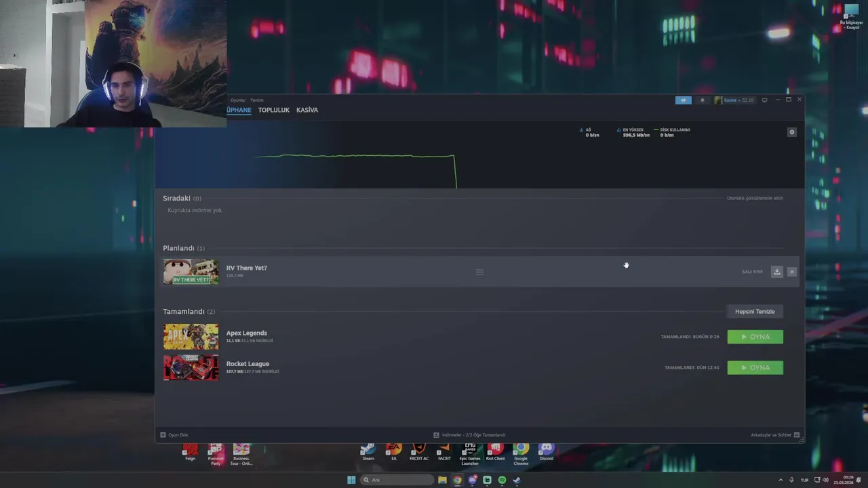
Task: Open the Discord desktop shortcut
Action: coord(546,452)
